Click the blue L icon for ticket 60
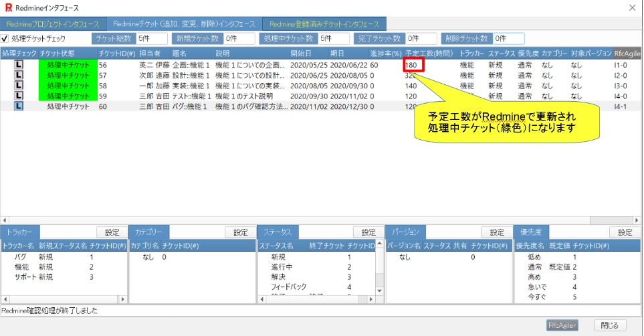The image size is (644, 336). (x=19, y=106)
